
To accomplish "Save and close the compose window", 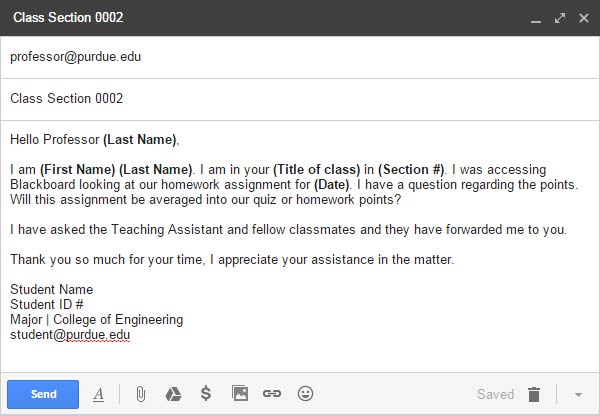I will click(582, 18).
